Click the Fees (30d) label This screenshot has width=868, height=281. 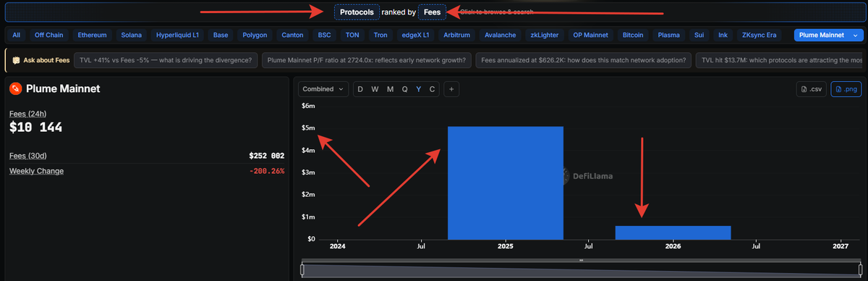click(28, 156)
